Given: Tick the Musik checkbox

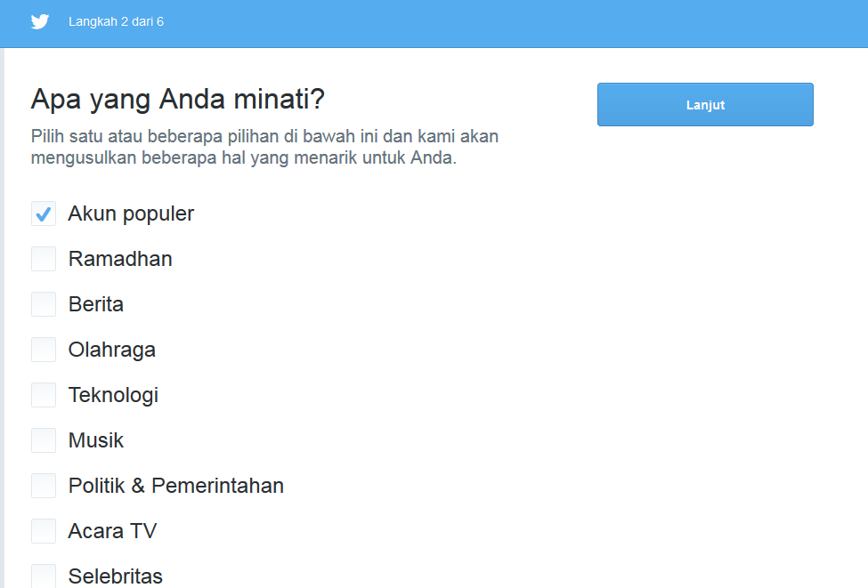Looking at the screenshot, I should point(44,440).
